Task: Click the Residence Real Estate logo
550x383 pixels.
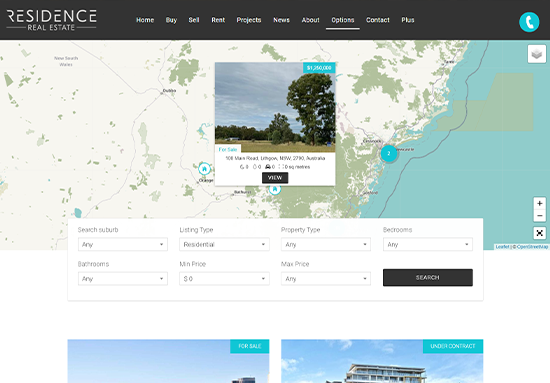Action: (x=51, y=20)
